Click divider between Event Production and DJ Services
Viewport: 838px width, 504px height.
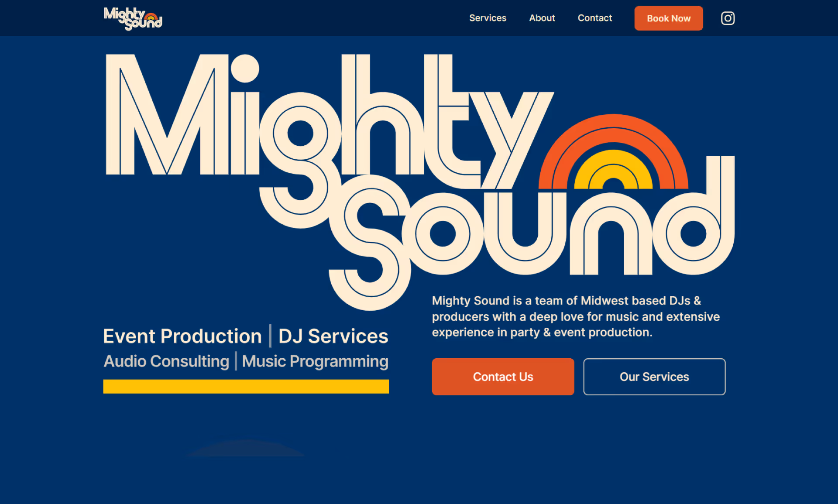pyautogui.click(x=270, y=336)
